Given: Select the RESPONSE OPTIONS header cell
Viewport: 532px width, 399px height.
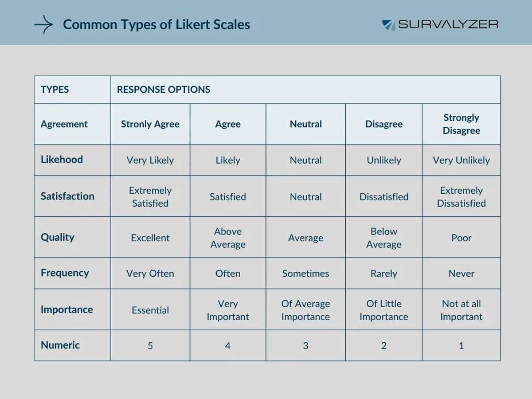Looking at the screenshot, I should pos(164,90).
